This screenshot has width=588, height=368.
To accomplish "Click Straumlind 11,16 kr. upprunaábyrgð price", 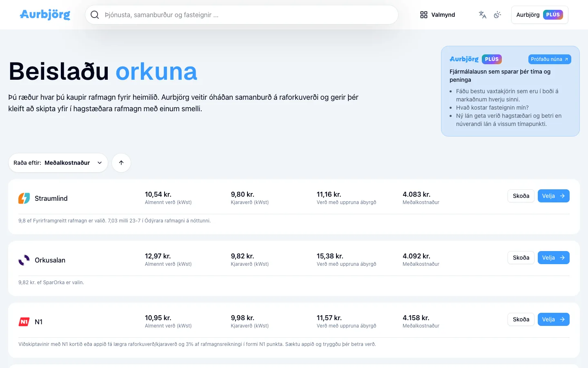I will click(x=346, y=198).
